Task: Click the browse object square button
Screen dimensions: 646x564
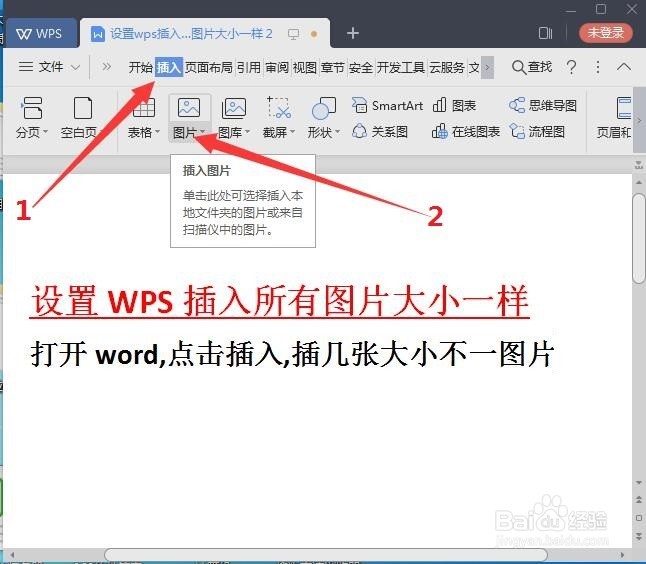Action: [x=639, y=517]
